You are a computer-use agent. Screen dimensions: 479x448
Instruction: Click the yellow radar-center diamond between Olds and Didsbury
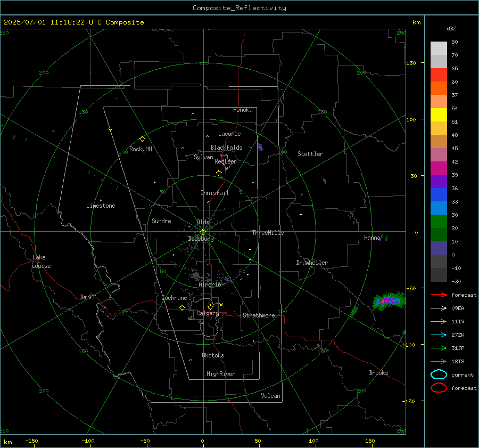[x=203, y=232]
